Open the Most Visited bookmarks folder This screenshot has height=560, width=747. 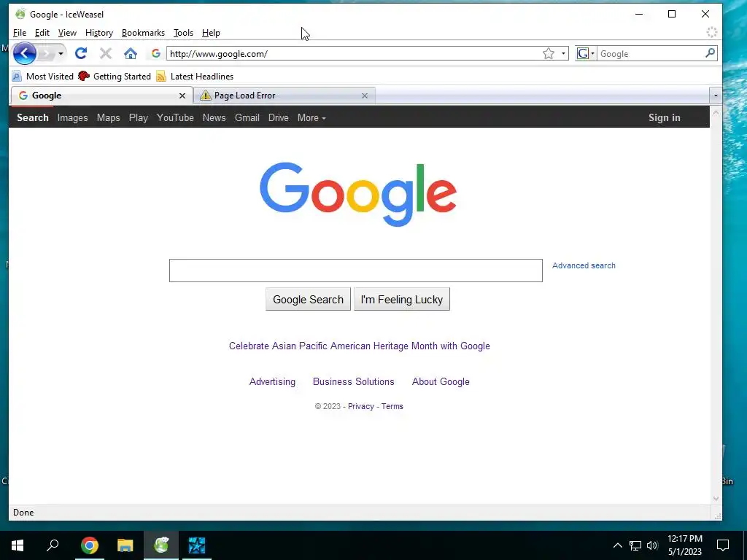(42, 76)
